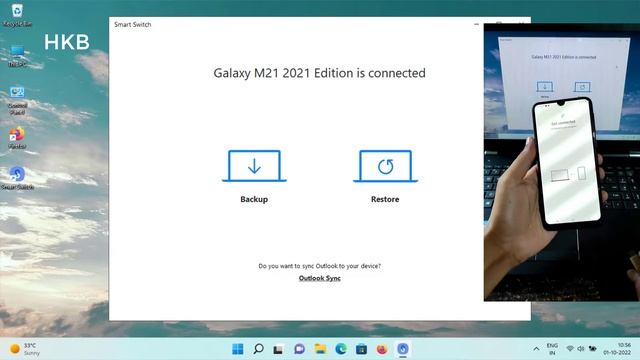Launch Firefox from the taskbar
The image size is (640, 360).
click(382, 349)
